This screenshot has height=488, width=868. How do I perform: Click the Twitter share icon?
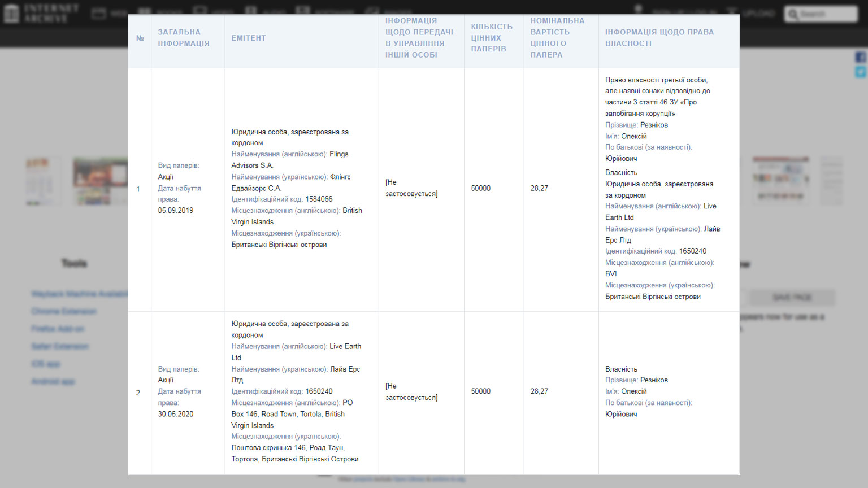point(860,72)
